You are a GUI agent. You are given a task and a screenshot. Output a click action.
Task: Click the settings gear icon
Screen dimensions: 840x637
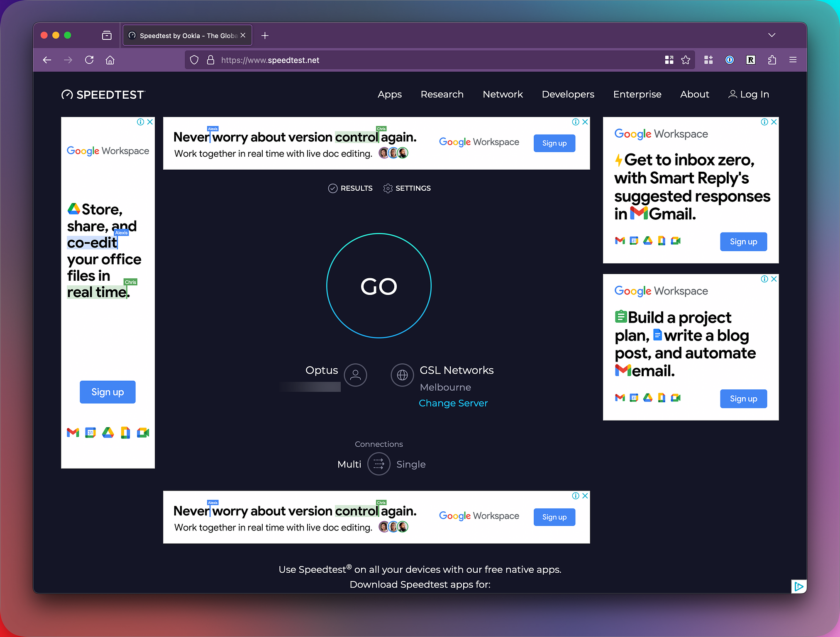387,188
